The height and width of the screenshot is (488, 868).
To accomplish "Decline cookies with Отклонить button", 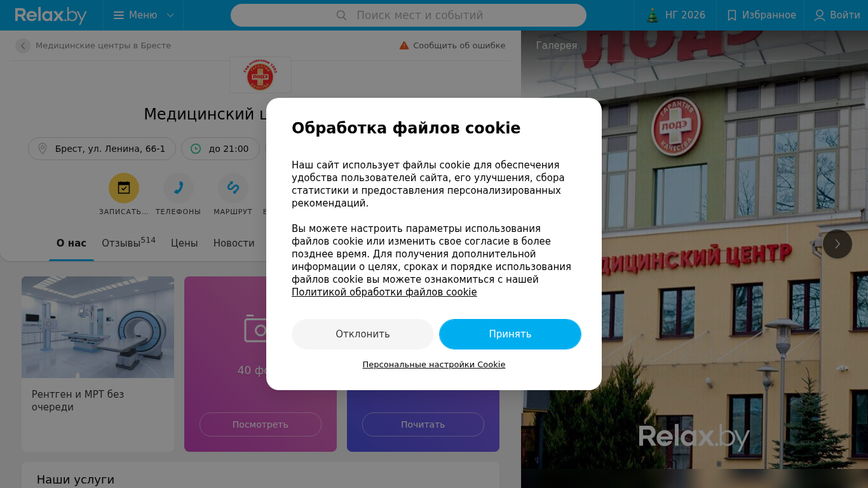I will coord(363,334).
